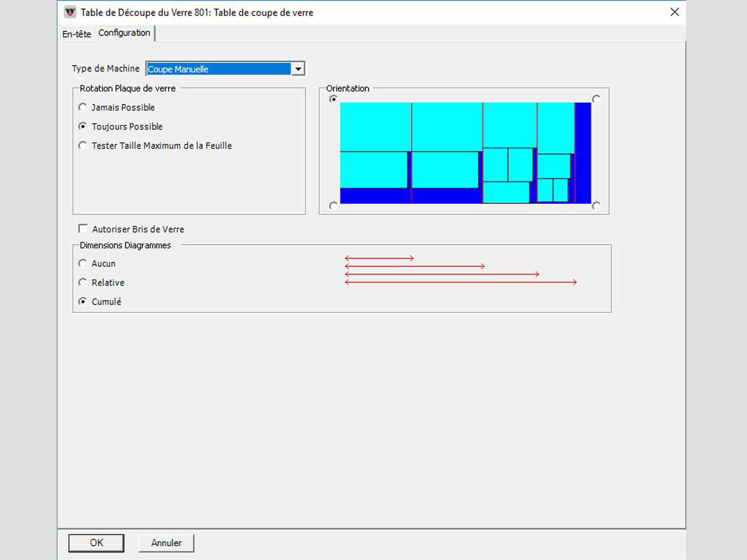Select the Configuration tab
This screenshot has width=747, height=560.
tap(124, 33)
